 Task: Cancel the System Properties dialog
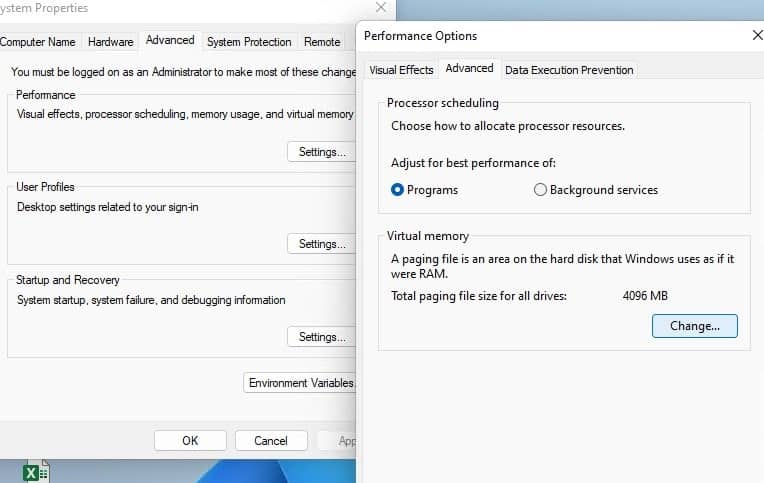pyautogui.click(x=271, y=440)
